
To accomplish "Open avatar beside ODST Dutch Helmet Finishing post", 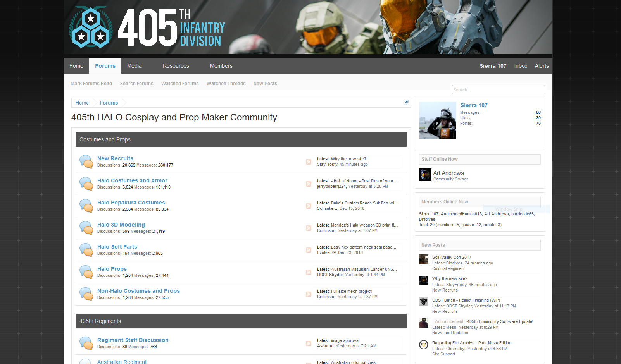I will tap(424, 302).
